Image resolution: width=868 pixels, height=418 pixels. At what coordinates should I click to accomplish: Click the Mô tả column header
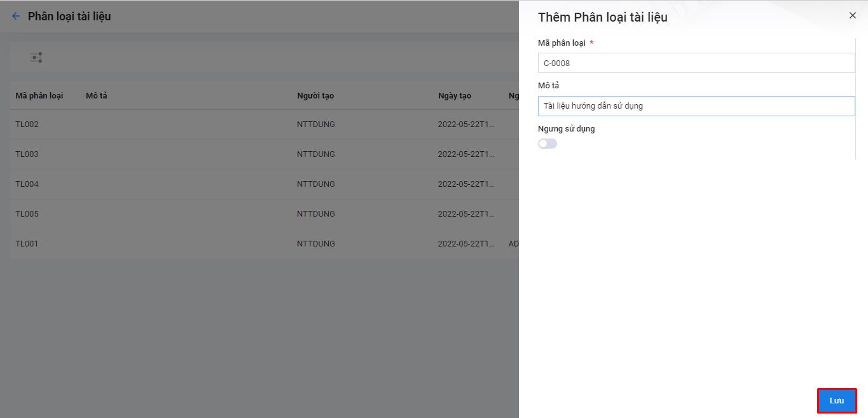coord(97,96)
